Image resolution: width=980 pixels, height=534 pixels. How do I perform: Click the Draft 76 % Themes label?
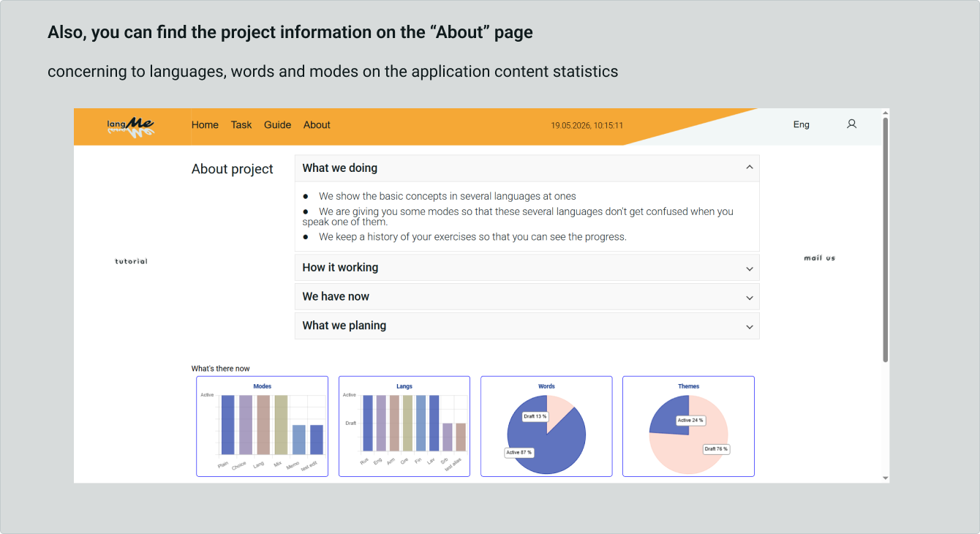click(x=717, y=448)
